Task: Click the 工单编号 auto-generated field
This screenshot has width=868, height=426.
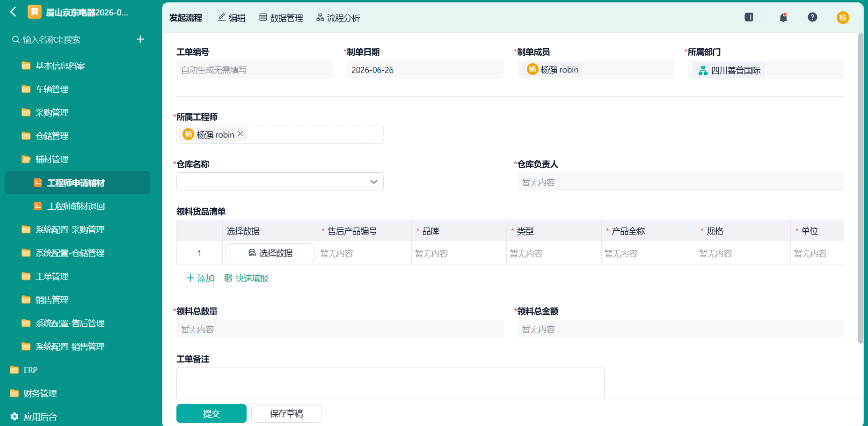Action: pos(255,69)
